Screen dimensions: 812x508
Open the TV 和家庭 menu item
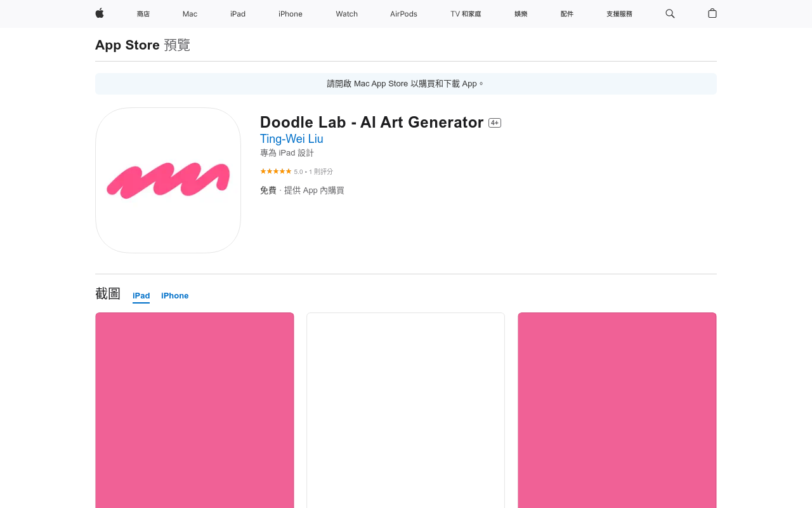point(466,14)
